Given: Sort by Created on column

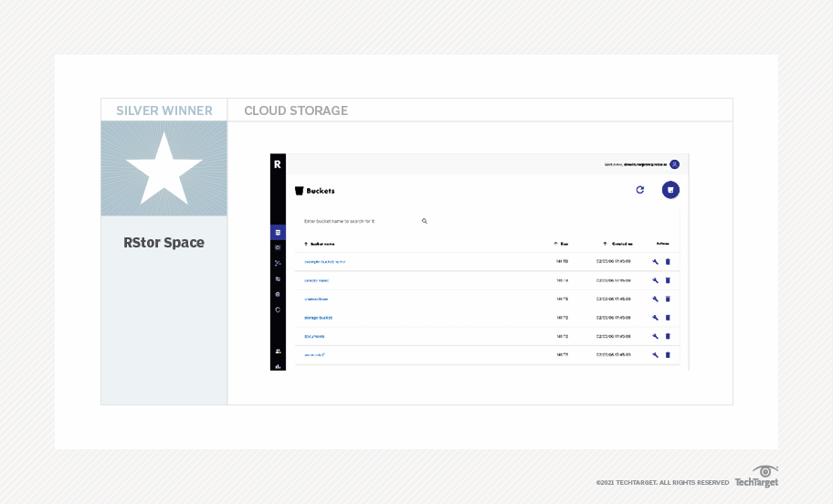Looking at the screenshot, I should tap(617, 244).
